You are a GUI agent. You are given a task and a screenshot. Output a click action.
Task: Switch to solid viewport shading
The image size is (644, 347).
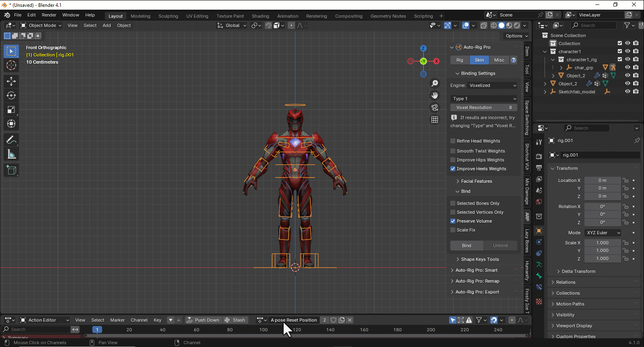pyautogui.click(x=502, y=25)
